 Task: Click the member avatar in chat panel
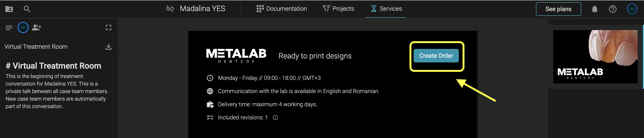tap(23, 27)
